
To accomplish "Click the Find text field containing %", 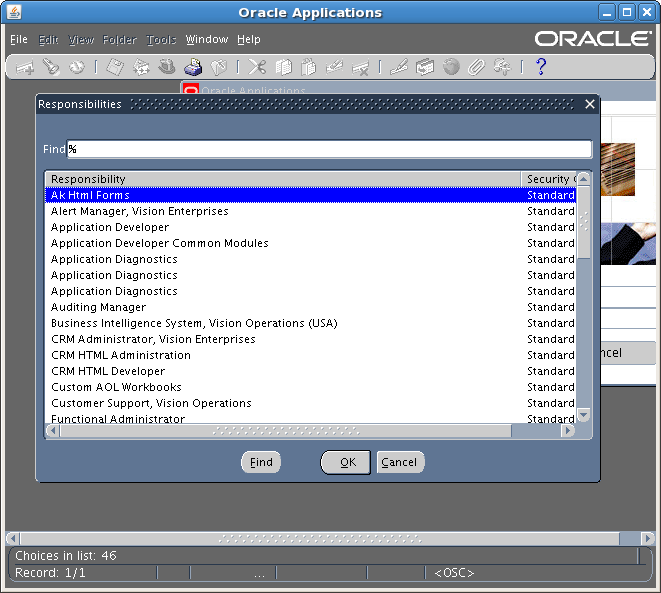I will click(x=329, y=149).
